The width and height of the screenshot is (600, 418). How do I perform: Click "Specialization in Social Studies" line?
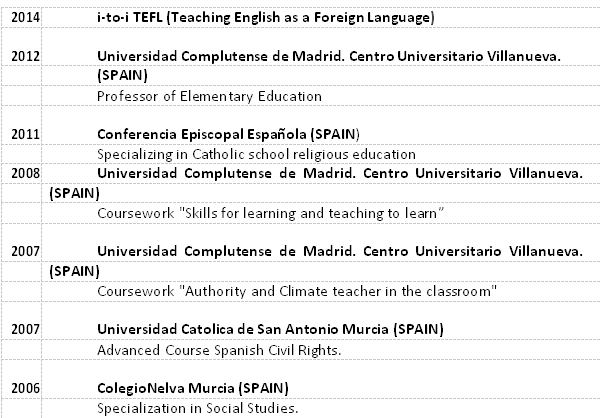(x=198, y=408)
